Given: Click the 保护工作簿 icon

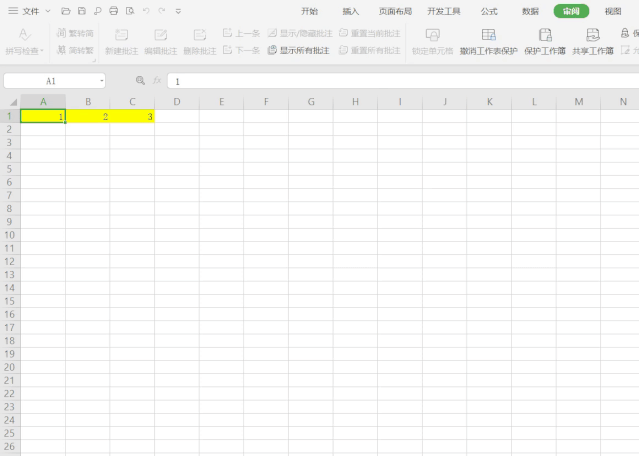Looking at the screenshot, I should pyautogui.click(x=545, y=34).
